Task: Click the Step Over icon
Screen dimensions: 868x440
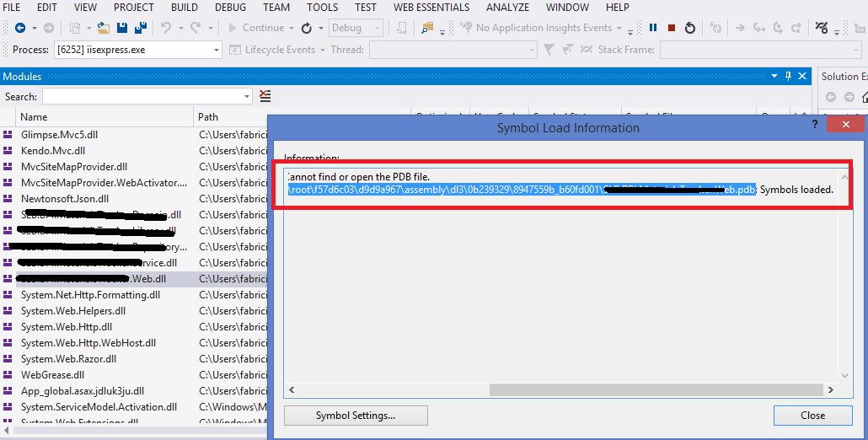Action: coord(778,28)
